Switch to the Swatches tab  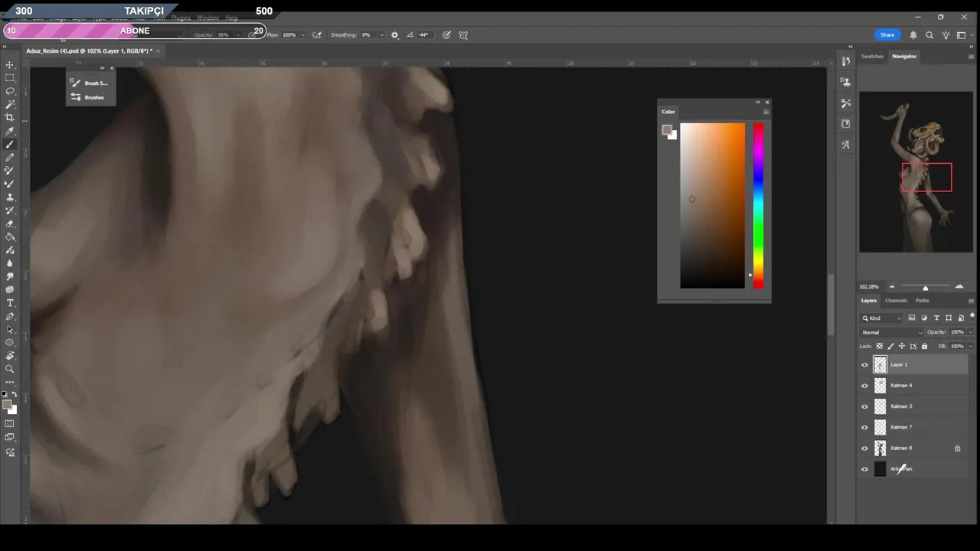tap(872, 56)
